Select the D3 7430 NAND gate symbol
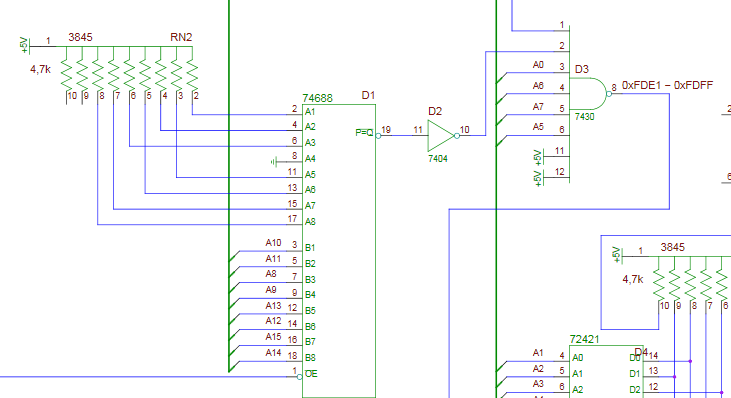Image resolution: width=731 pixels, height=398 pixels. (x=588, y=94)
